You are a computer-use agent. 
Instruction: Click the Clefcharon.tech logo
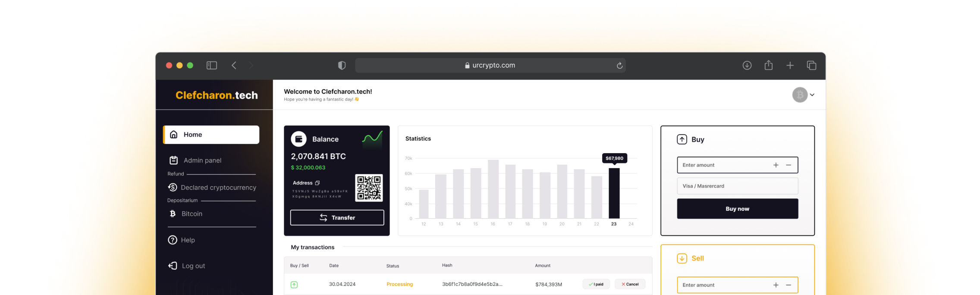click(x=217, y=95)
